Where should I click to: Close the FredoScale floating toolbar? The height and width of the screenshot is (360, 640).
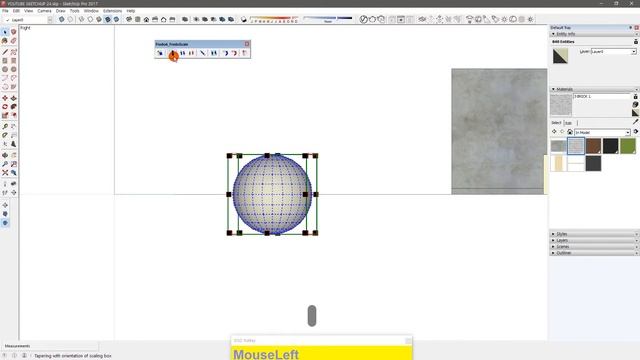tap(247, 44)
